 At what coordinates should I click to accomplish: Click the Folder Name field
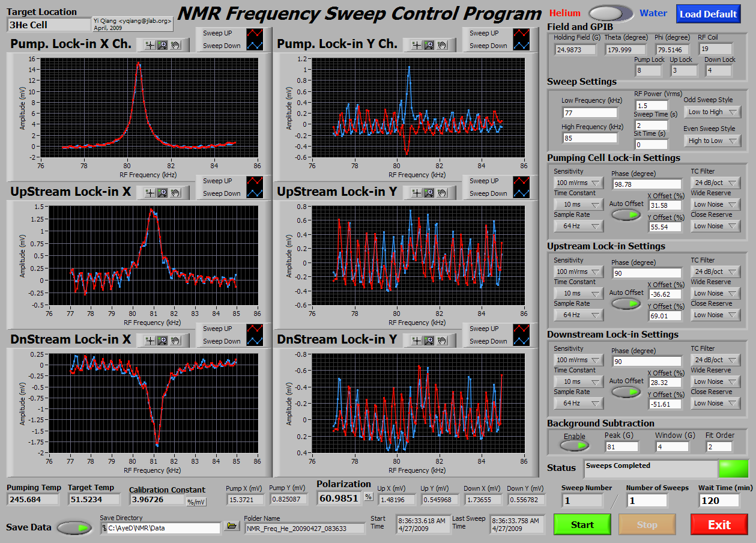(304, 528)
